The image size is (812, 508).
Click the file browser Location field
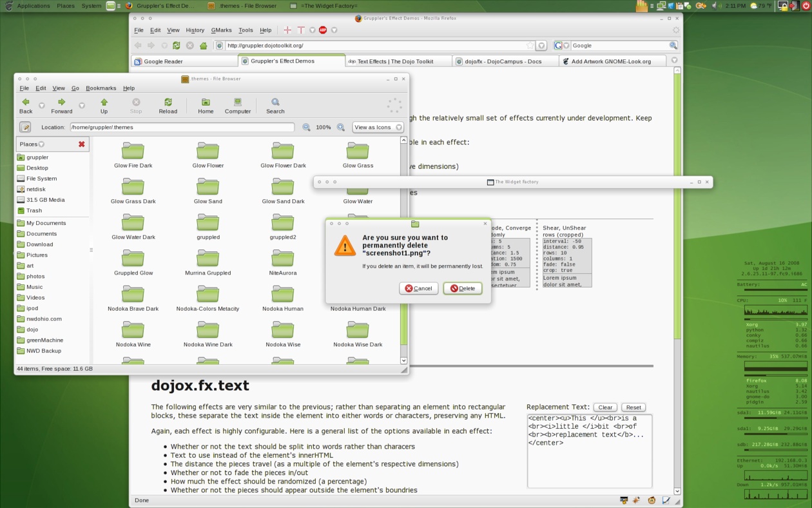pyautogui.click(x=182, y=128)
